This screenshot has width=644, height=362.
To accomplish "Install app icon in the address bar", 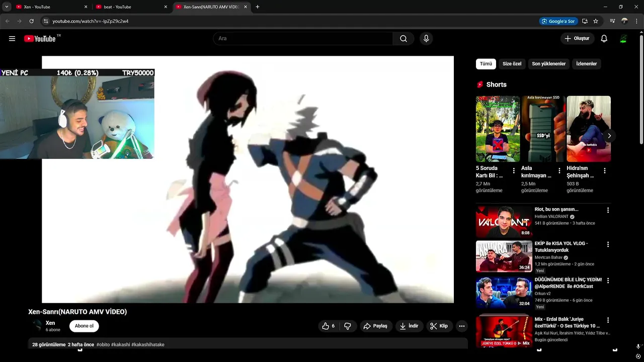I will click(585, 21).
